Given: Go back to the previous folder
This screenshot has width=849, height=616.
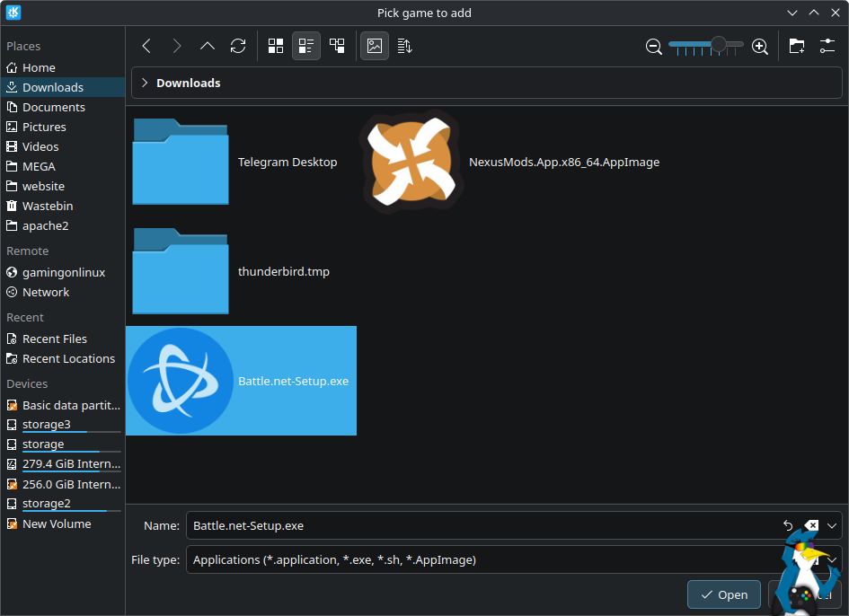Looking at the screenshot, I should [146, 46].
